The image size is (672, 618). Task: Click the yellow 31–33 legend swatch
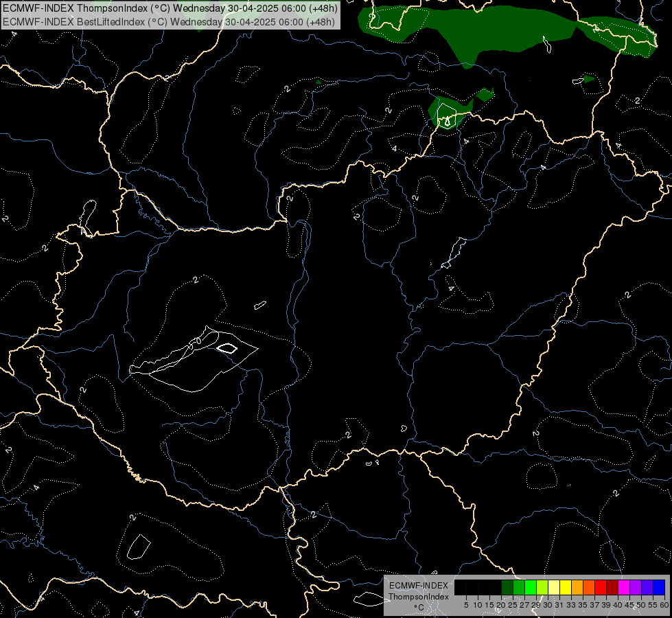[x=566, y=588]
